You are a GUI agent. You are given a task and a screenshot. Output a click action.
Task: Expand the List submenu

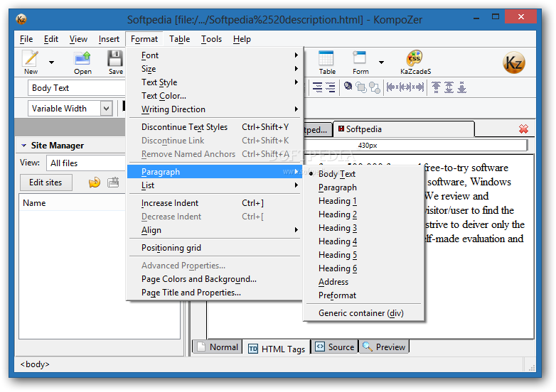[214, 185]
